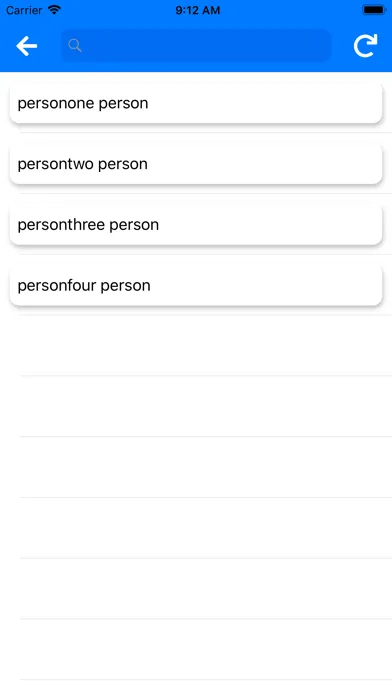Image resolution: width=392 pixels, height=696 pixels.
Task: Focus the search input field
Action: pyautogui.click(x=196, y=45)
